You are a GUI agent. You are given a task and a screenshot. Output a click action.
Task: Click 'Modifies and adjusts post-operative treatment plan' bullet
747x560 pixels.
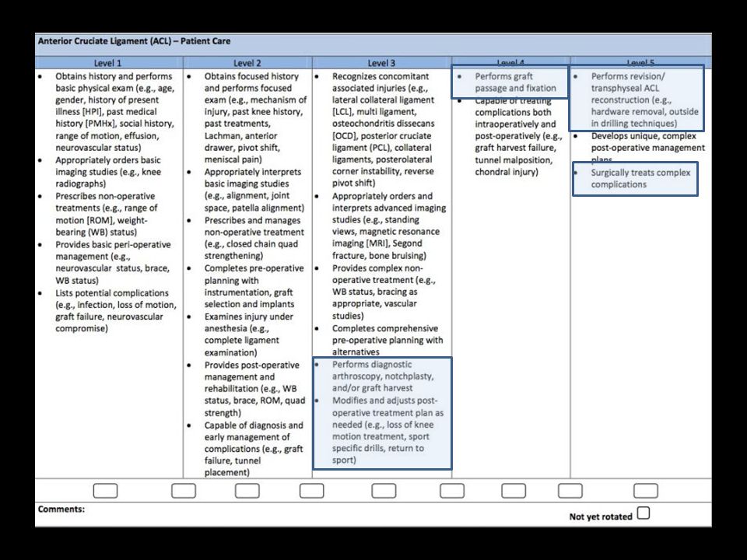388,430
